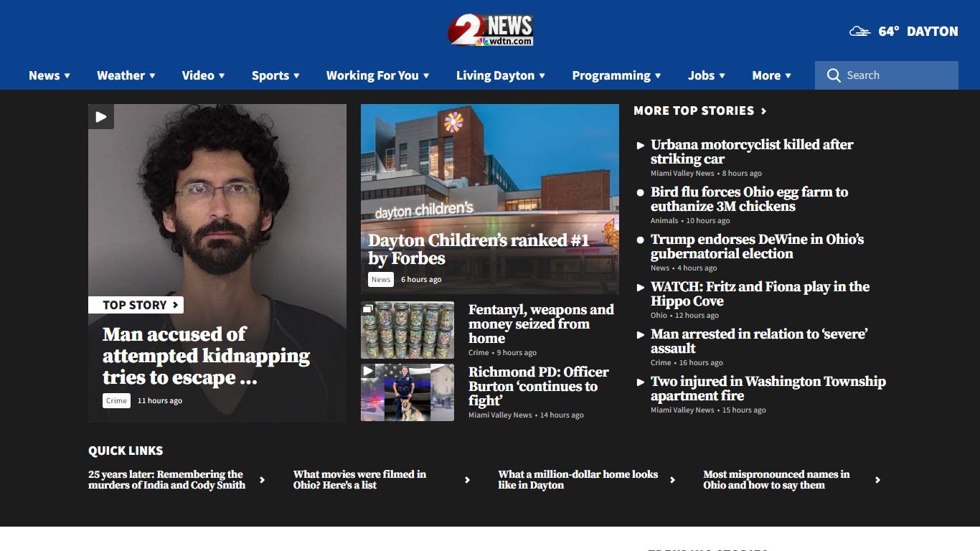Click '11 hours ago' timestamp on top story
The height and width of the screenshot is (551, 980).
pos(160,401)
